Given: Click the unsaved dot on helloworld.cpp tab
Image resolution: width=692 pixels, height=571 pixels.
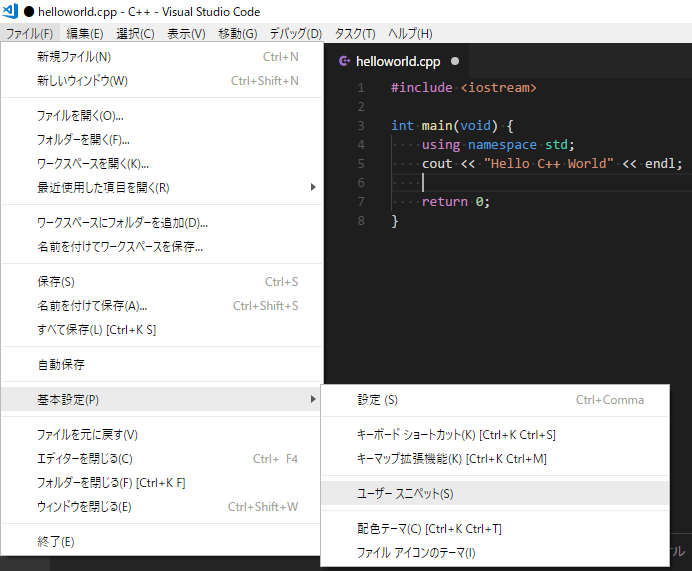Looking at the screenshot, I should click(x=455, y=61).
